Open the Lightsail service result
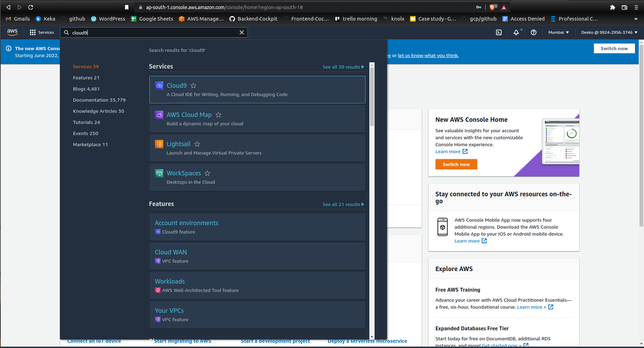Image resolution: width=644 pixels, height=348 pixels. click(x=257, y=148)
